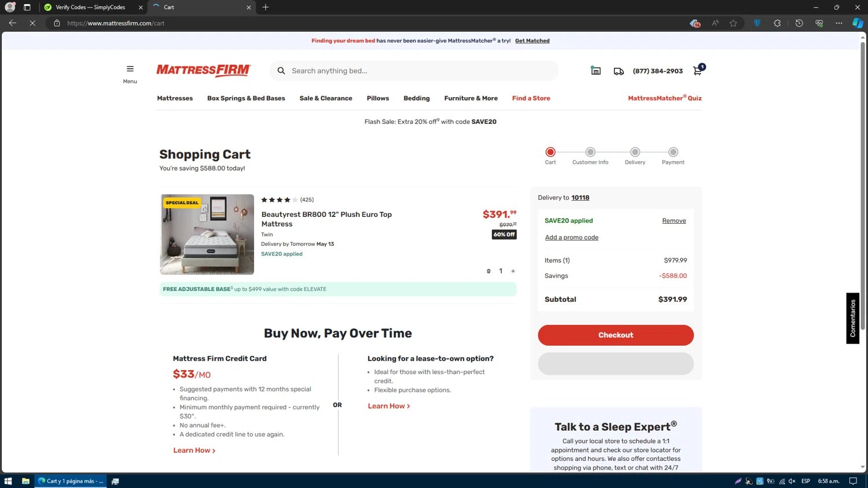The height and width of the screenshot is (488, 868).
Task: Open the shopping cart icon
Action: coord(698,70)
